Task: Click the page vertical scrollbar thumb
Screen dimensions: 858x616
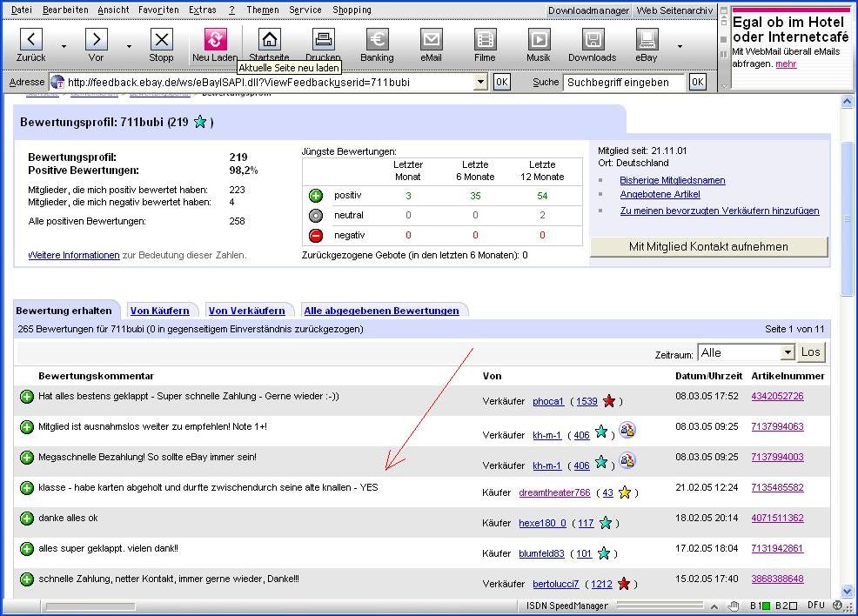Action: tap(847, 218)
